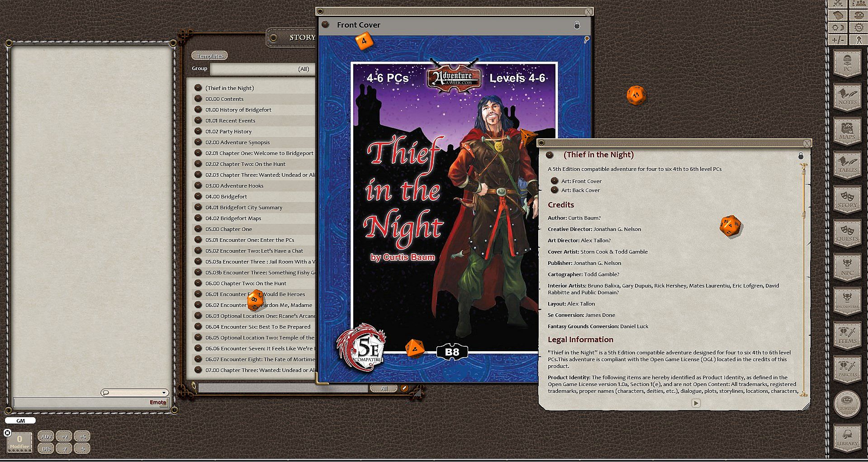Toggle the lock on (Thief in the Night) window

[x=801, y=156]
